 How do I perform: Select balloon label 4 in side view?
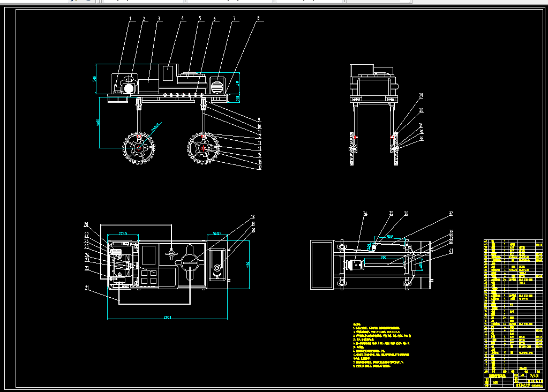point(182,19)
